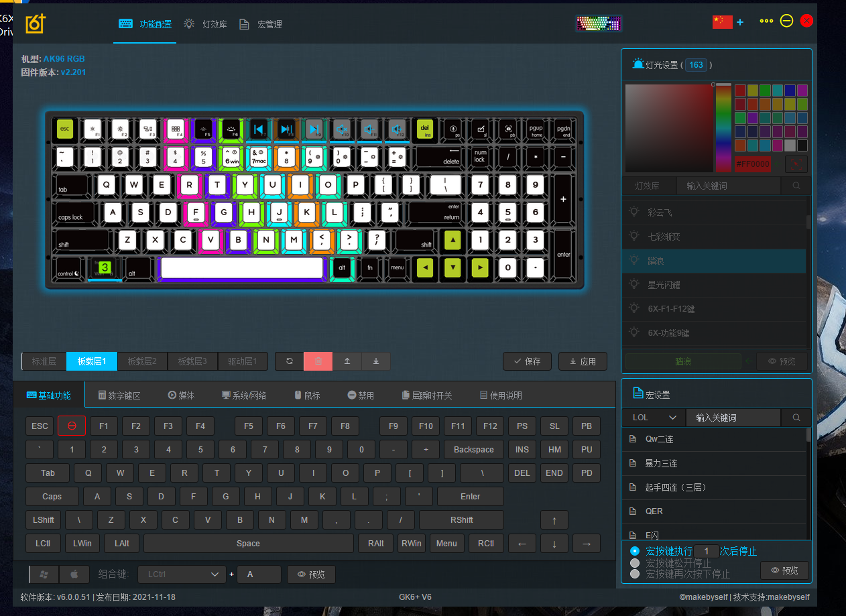846x616 pixels.
Task: Click the download arrow icon in layer toolbar
Action: 376,361
